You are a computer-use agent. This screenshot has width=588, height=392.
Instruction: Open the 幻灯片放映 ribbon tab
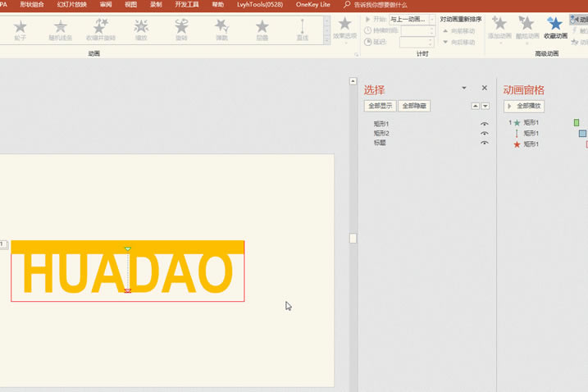tap(72, 4)
